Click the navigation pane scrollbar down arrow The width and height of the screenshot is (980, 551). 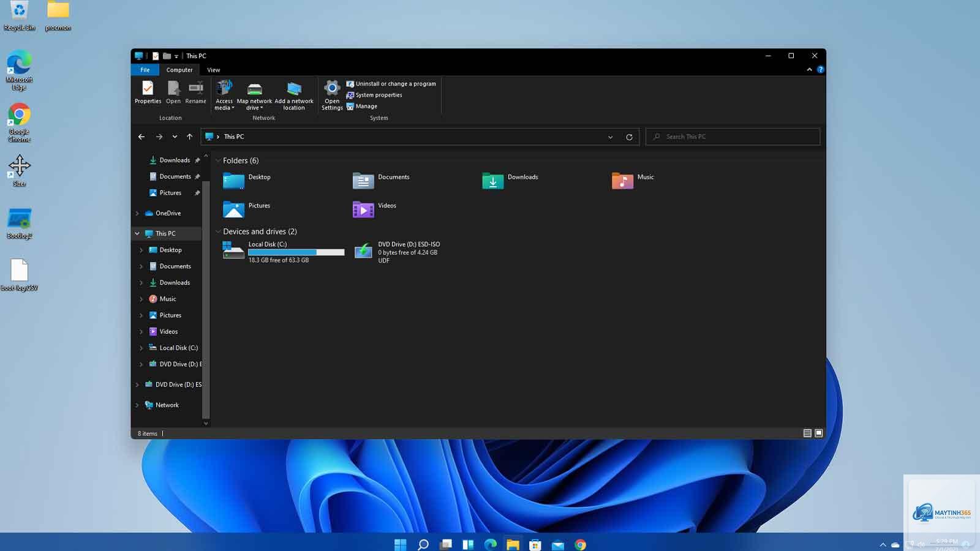pyautogui.click(x=206, y=423)
